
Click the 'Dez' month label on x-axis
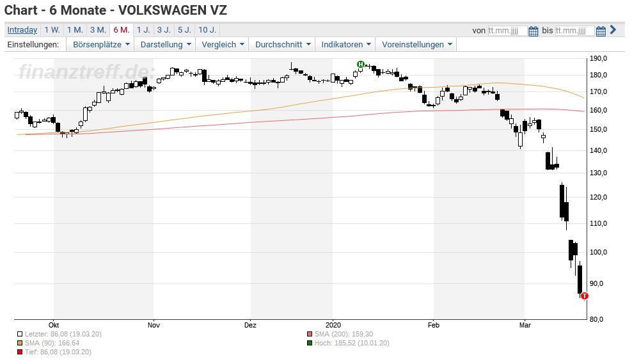(250, 325)
